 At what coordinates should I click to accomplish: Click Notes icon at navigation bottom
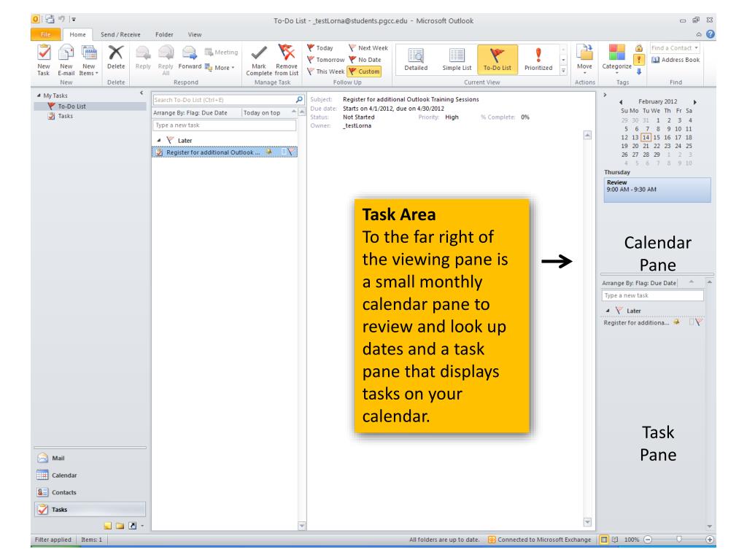tap(108, 526)
